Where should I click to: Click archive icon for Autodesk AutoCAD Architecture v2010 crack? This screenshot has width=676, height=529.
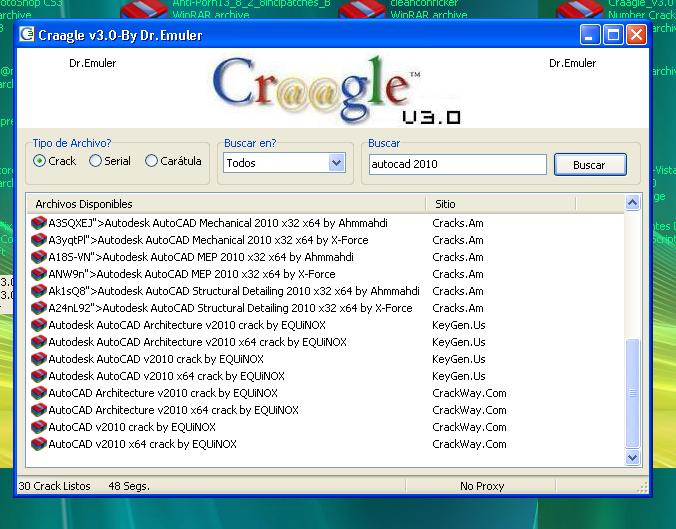pos(38,325)
